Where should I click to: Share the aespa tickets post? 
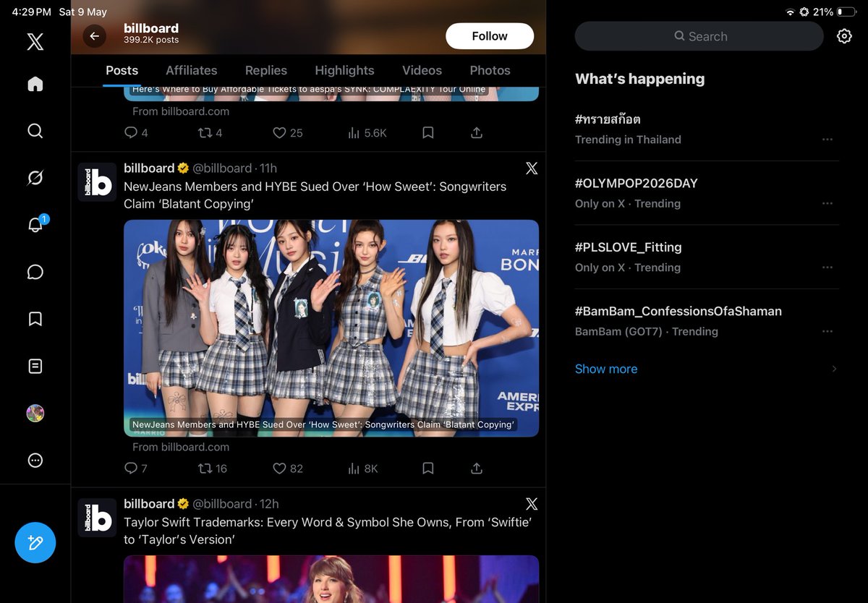476,133
